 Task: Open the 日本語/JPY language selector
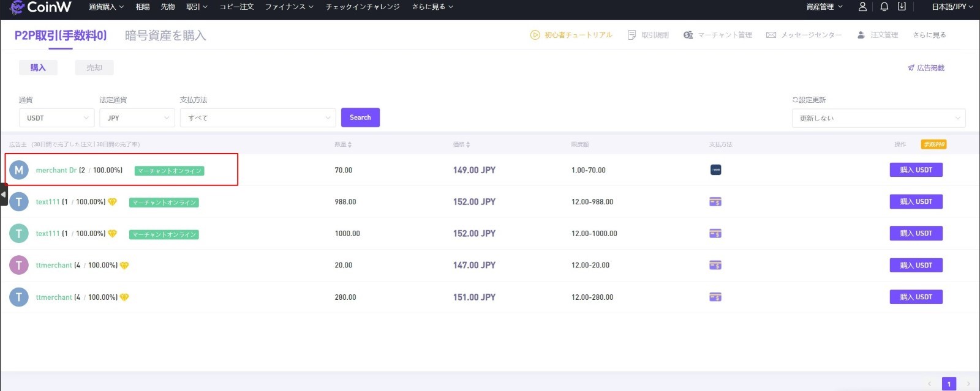pos(952,7)
